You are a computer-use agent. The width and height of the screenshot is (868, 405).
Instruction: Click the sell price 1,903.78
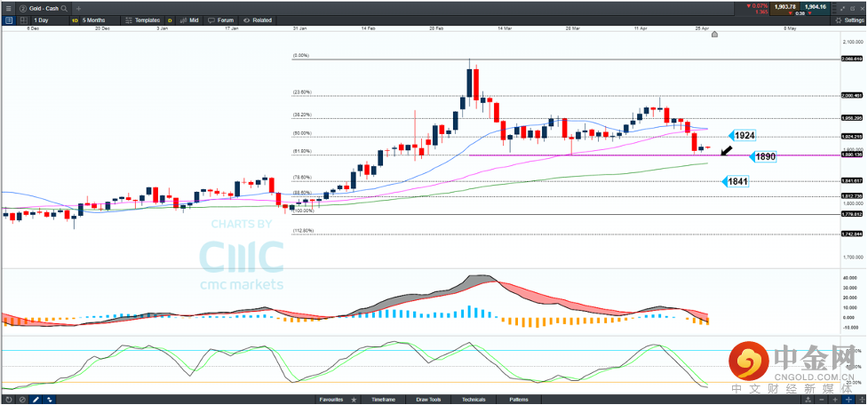pos(785,6)
